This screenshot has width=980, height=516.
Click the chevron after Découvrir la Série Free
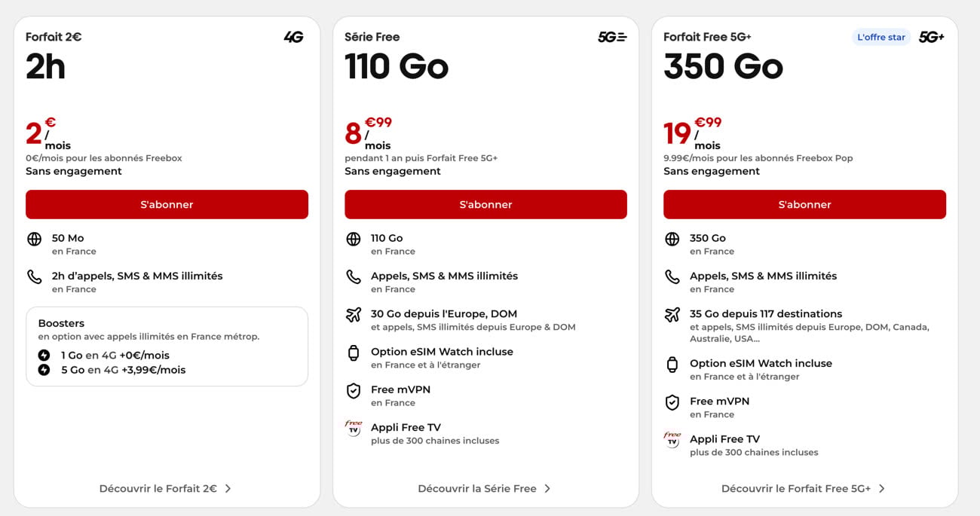(547, 488)
